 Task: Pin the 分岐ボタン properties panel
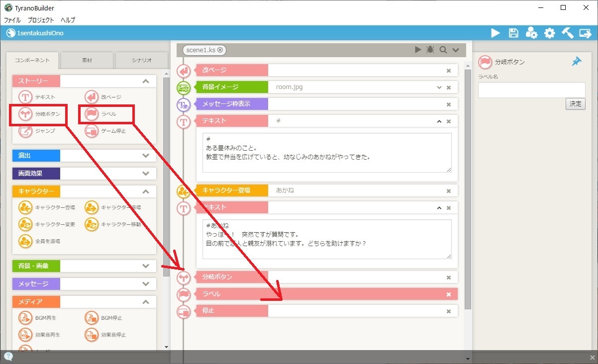tap(577, 62)
